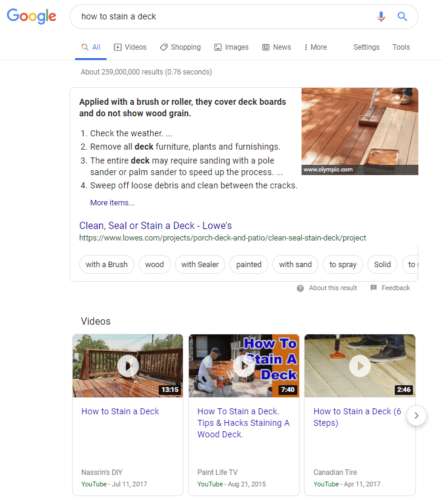Click the 'Paint Life TV' channel name
The width and height of the screenshot is (442, 504).
[x=217, y=472]
